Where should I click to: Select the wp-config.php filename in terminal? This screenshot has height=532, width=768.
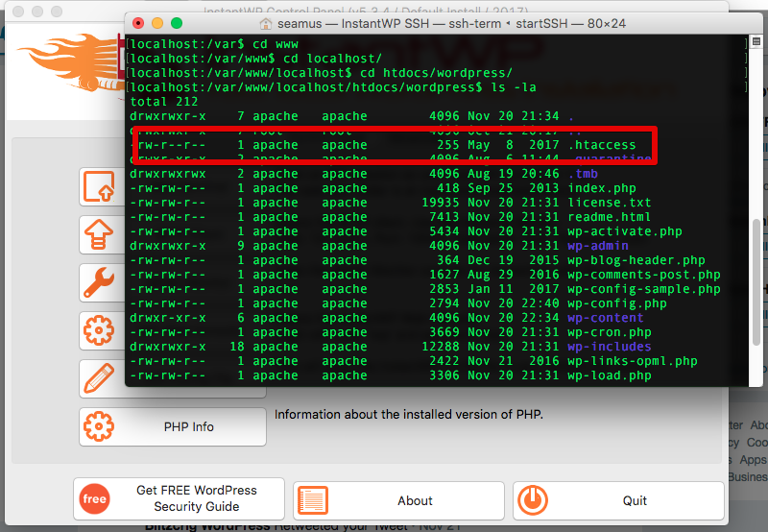pos(617,303)
